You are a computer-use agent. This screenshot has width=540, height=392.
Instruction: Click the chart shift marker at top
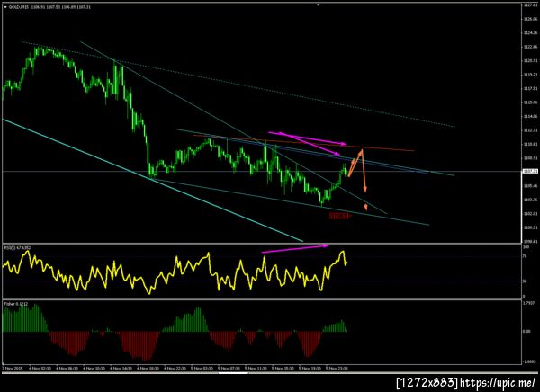coord(319,4)
